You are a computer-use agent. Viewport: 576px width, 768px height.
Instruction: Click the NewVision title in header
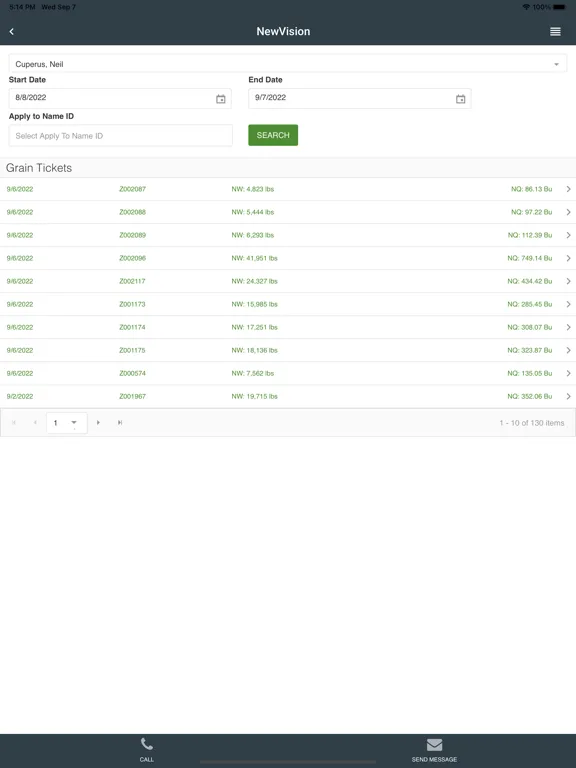point(283,31)
